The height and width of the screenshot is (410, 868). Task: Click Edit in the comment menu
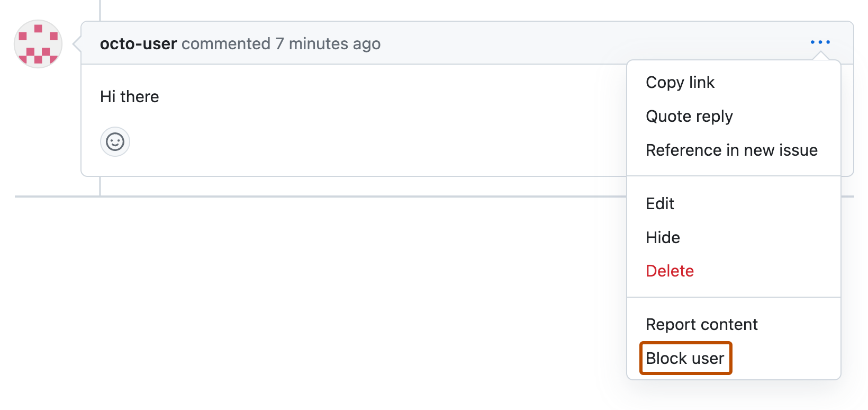660,203
